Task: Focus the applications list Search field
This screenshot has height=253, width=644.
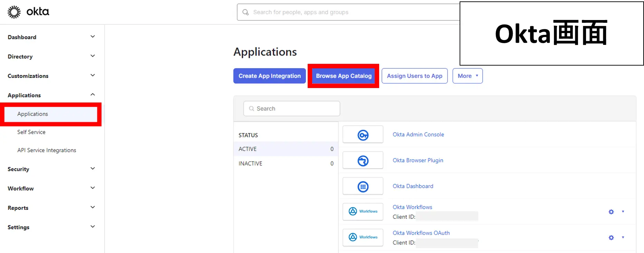Action: (292, 108)
